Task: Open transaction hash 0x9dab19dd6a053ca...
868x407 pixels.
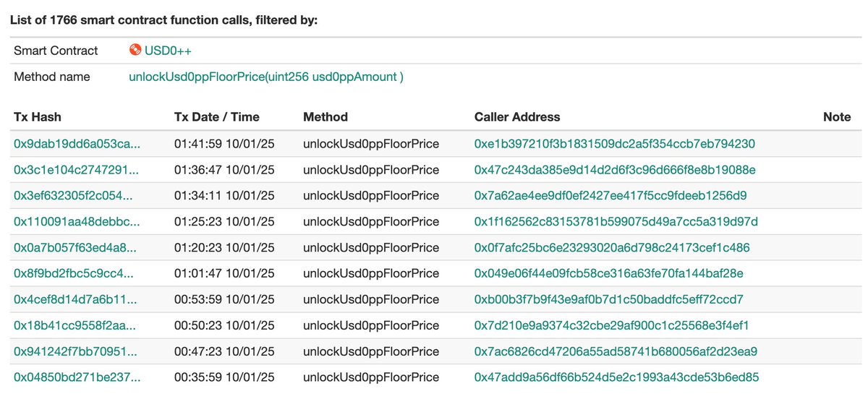Action: 77,144
